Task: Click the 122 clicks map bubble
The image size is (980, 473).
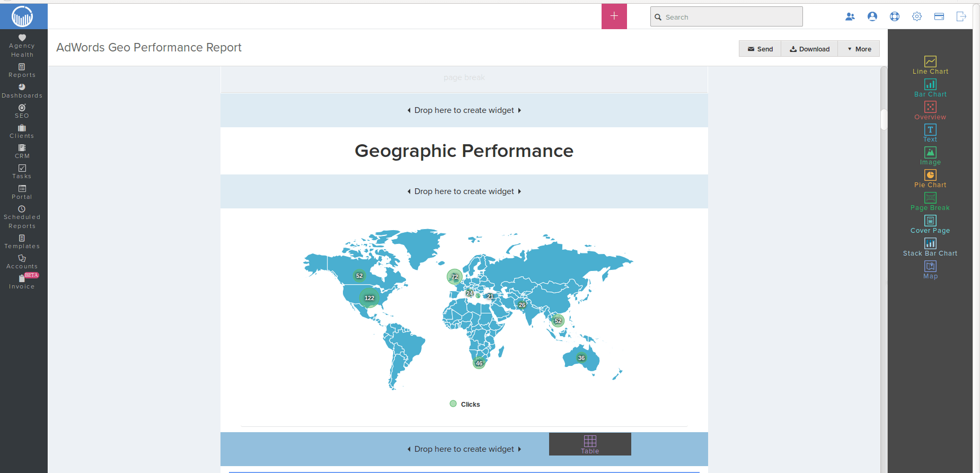Action: point(369,298)
